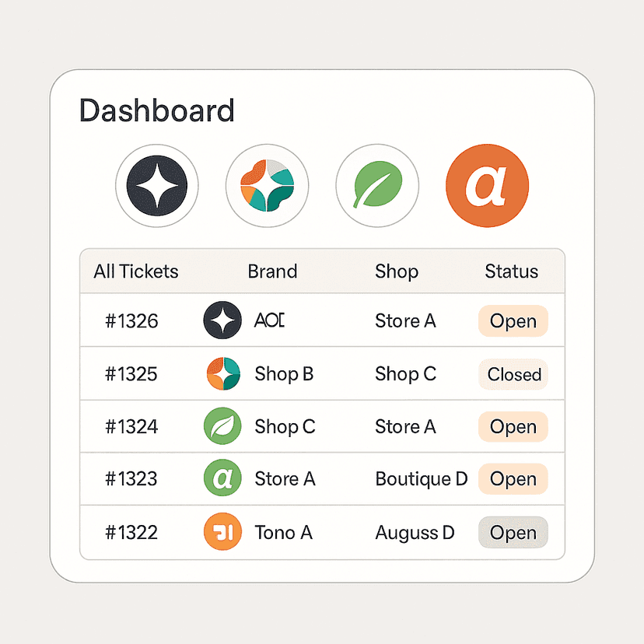Click the Dashboard heading
This screenshot has height=644, width=644.
pyautogui.click(x=157, y=111)
